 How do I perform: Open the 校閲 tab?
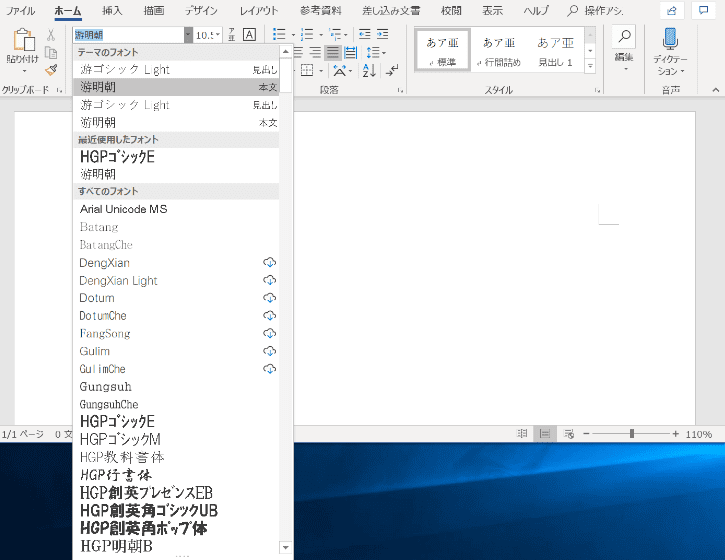point(451,11)
